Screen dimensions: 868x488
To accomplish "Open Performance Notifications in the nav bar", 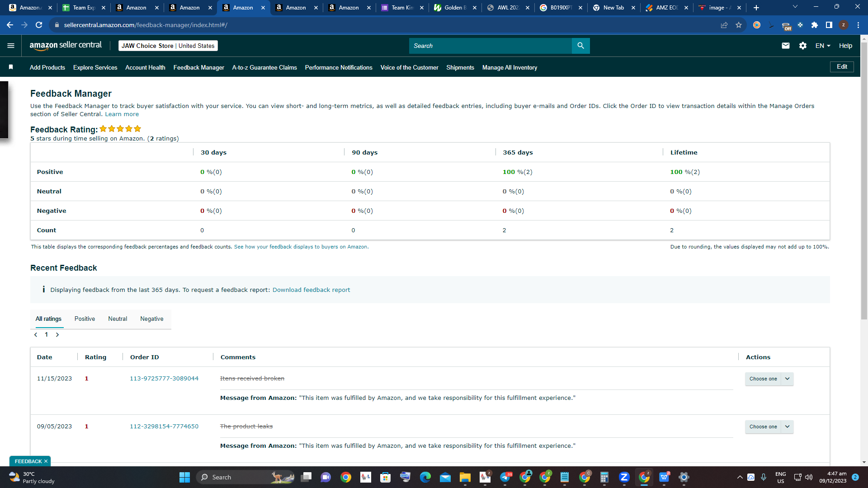I will [339, 67].
